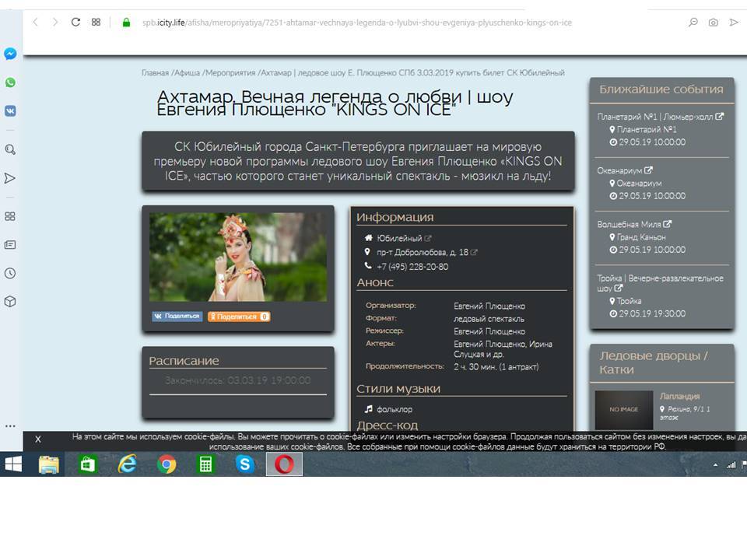Open address пр-т Добролюбова, д. 18
This screenshot has height=560, width=747.
coord(423,252)
